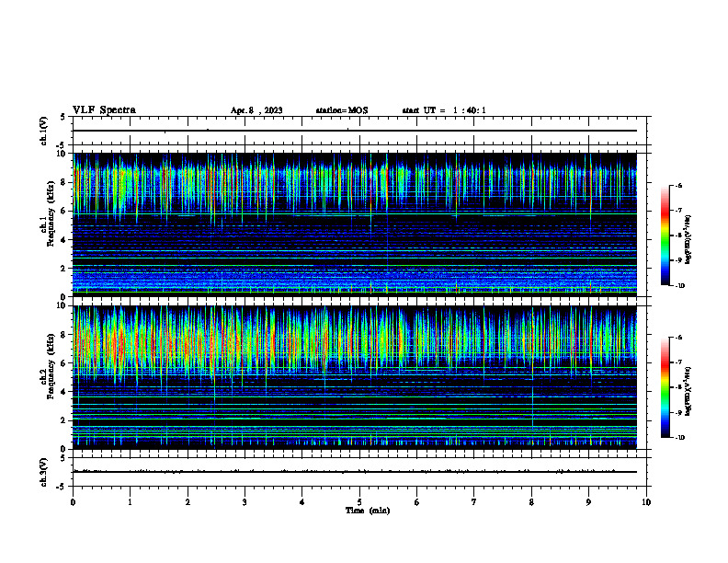Click time axis tick label "1"
Viewport: 728px width, 563px height.
130,502
